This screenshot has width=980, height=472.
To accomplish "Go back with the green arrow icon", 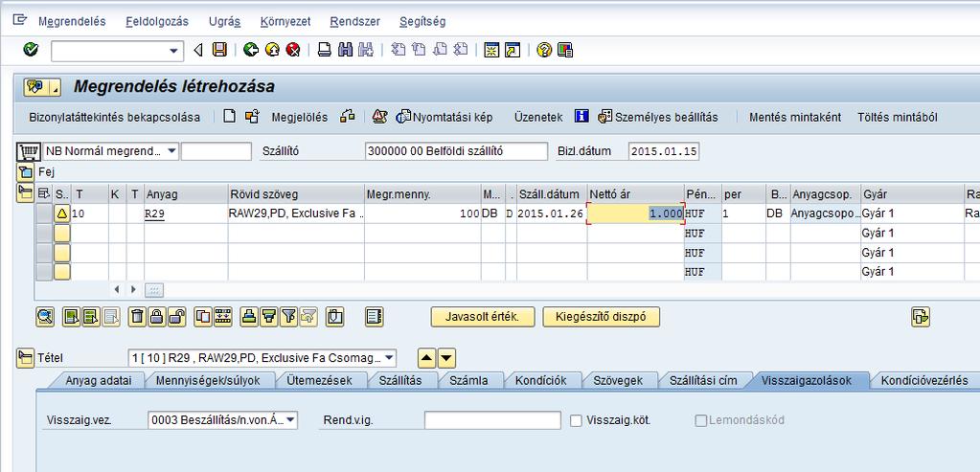I will tap(251, 50).
